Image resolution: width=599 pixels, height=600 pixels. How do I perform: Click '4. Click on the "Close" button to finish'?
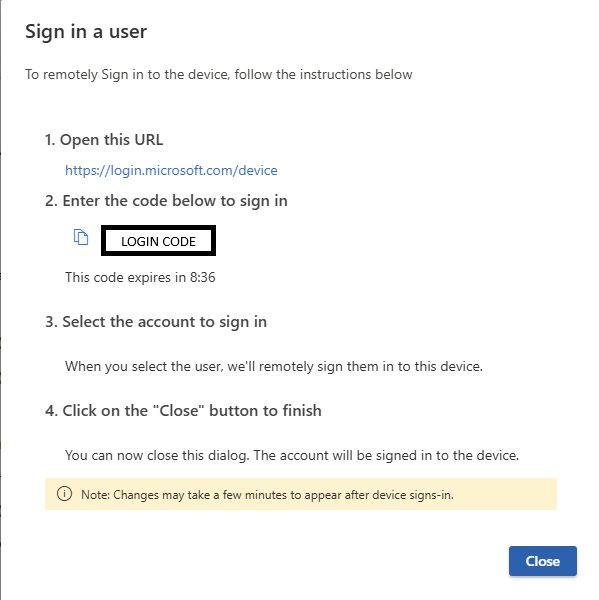click(183, 411)
